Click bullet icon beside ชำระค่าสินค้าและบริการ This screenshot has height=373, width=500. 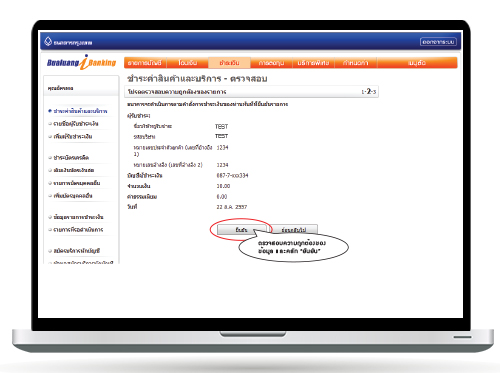[x=50, y=111]
